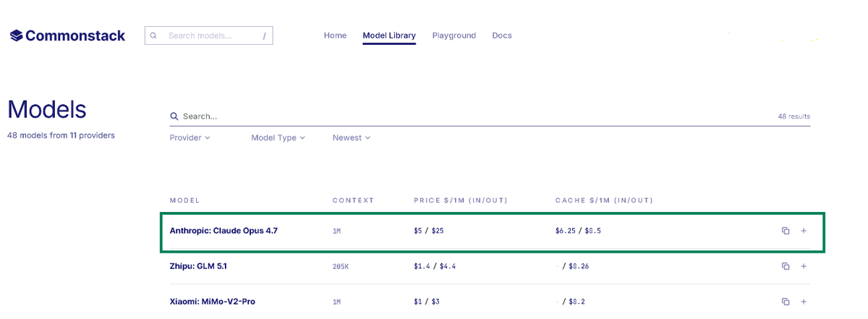Open the Newest sort dropdown

point(352,137)
